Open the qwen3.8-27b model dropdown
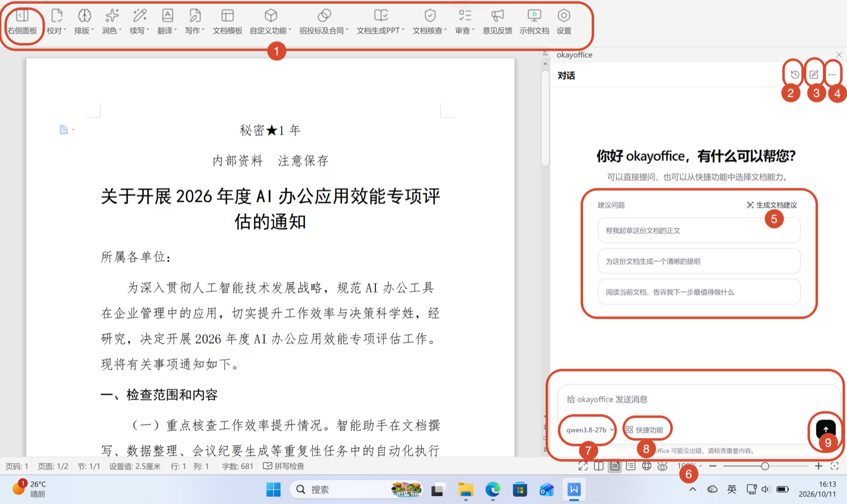Screen dimensions: 847x504 click(x=590, y=430)
